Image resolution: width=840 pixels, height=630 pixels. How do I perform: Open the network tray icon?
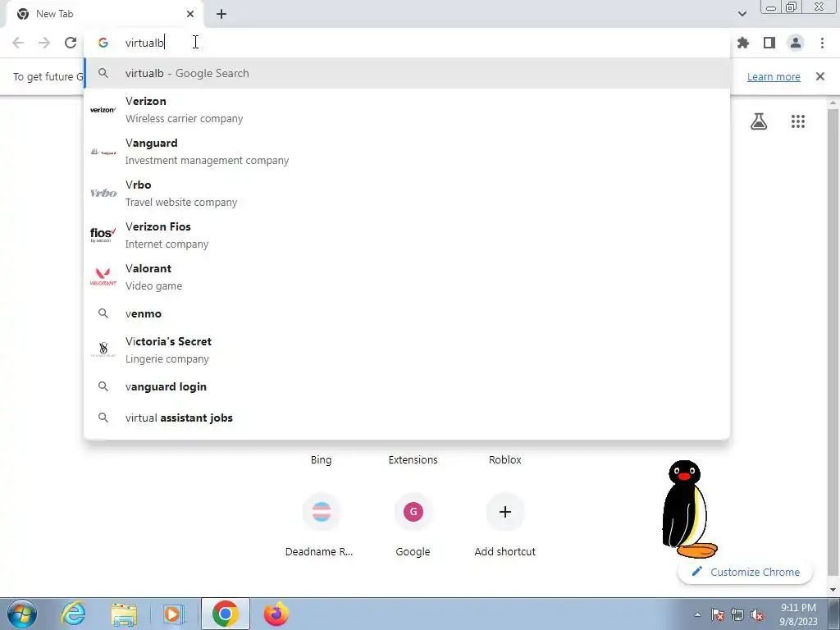pos(737,614)
